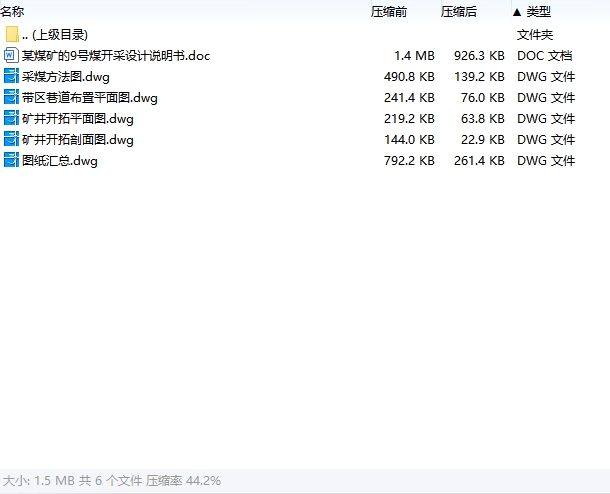This screenshot has height=494, width=610.
Task: Click the 792.2 KB size value
Action: [409, 161]
